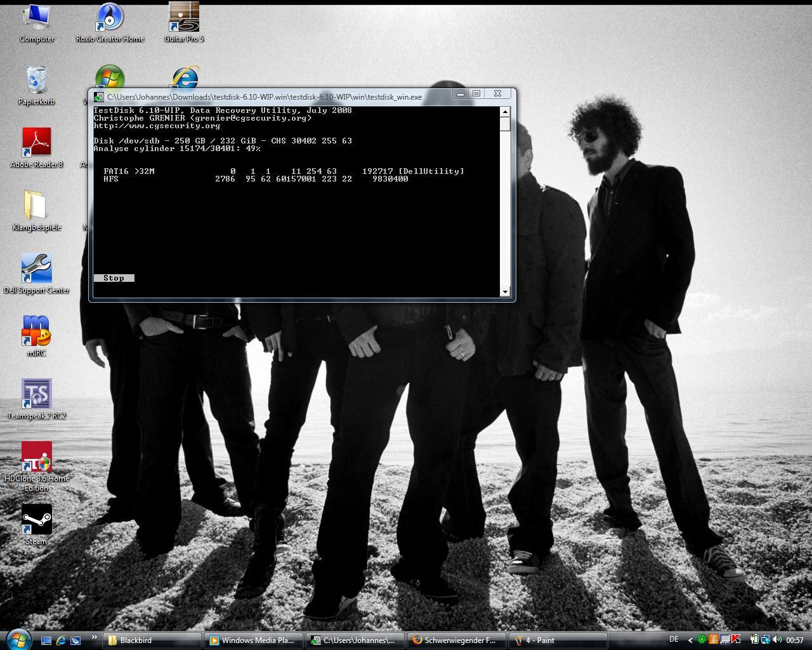Screen dimensions: 812x650
Task: Click the Stop option in TestDisk
Action: click(x=114, y=278)
